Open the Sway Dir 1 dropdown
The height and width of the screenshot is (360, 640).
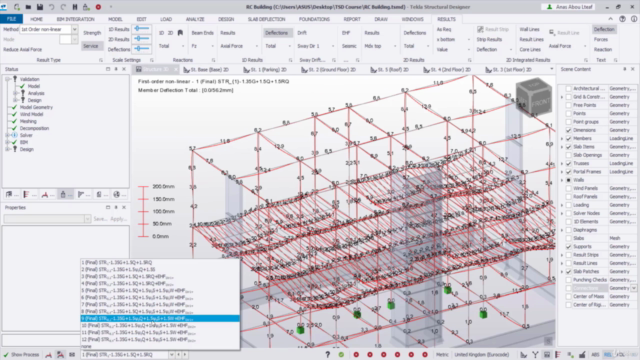(x=333, y=46)
